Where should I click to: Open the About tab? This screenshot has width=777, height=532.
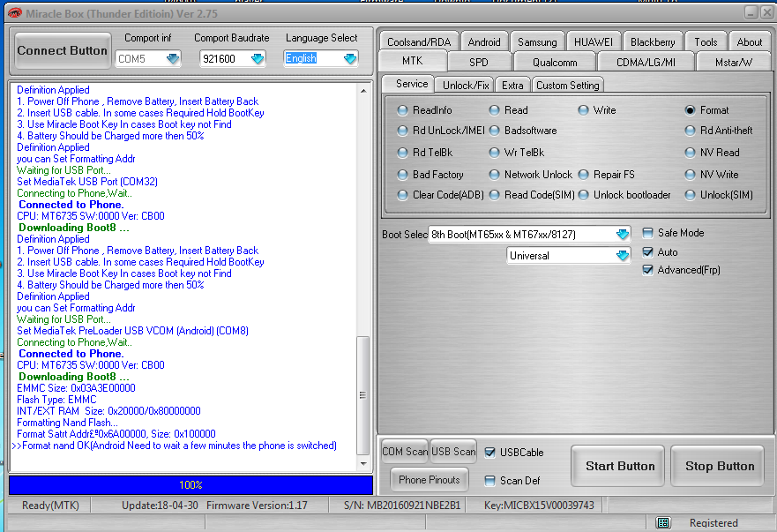pyautogui.click(x=750, y=41)
